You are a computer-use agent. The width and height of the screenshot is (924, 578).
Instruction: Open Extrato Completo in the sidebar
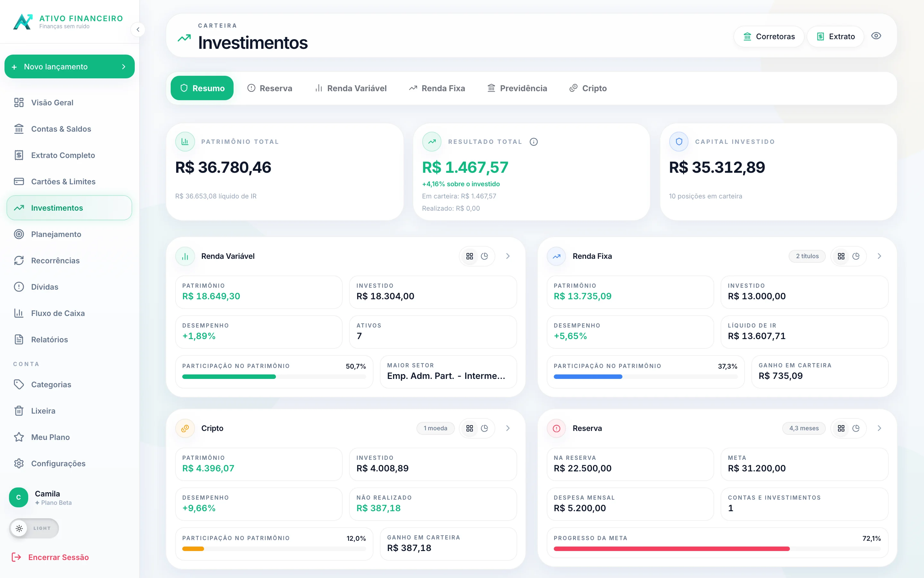click(69, 155)
